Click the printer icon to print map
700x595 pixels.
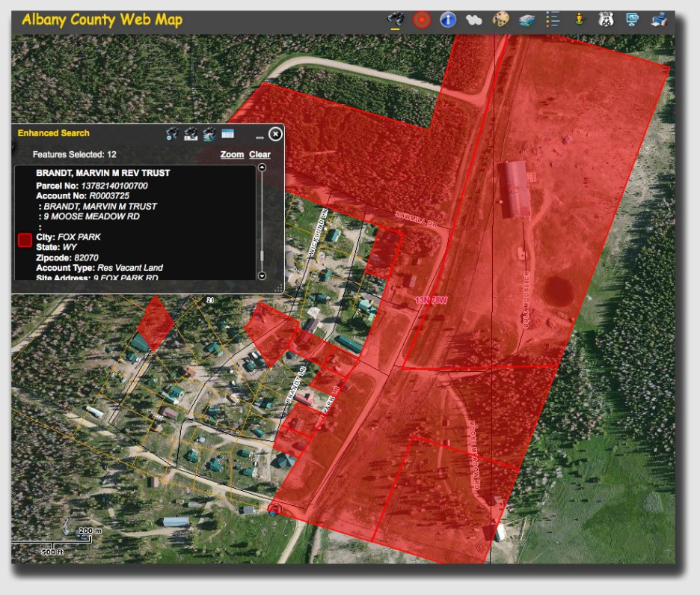(x=659, y=20)
